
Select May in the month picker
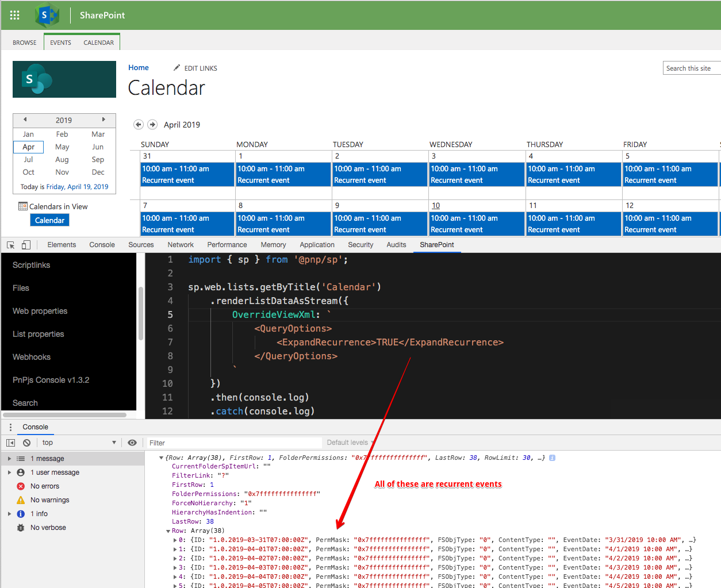(62, 147)
